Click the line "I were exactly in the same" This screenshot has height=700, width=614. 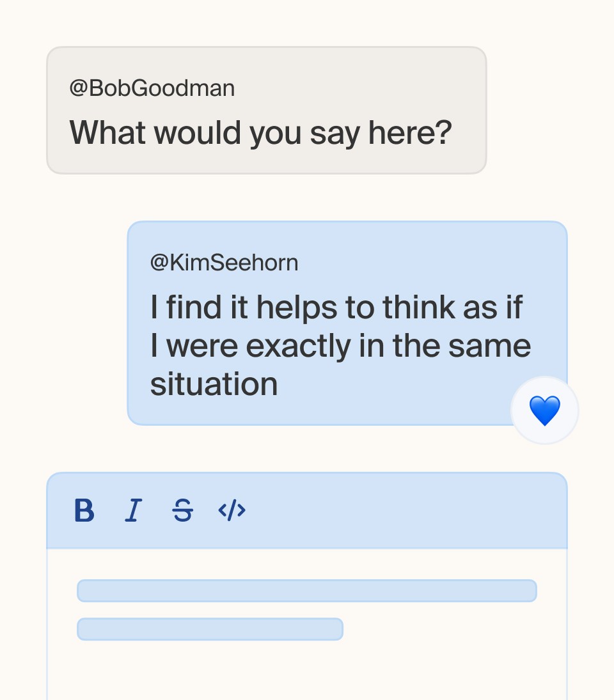point(340,346)
